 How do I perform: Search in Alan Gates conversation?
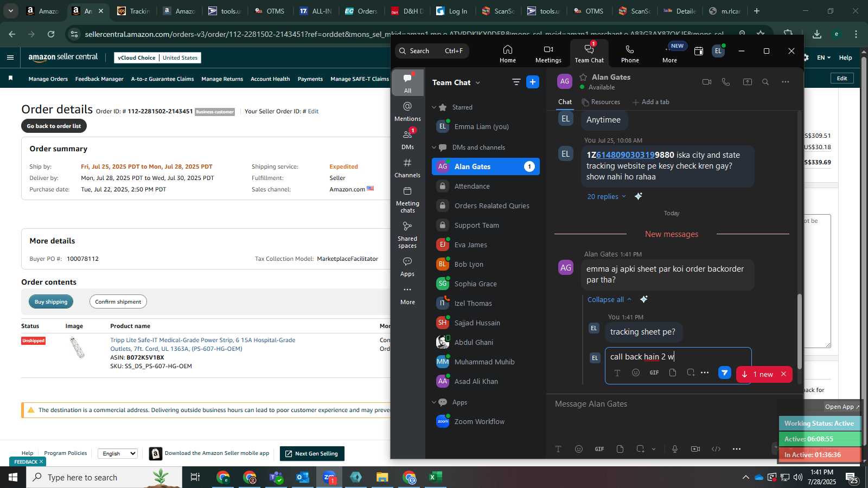(x=765, y=82)
